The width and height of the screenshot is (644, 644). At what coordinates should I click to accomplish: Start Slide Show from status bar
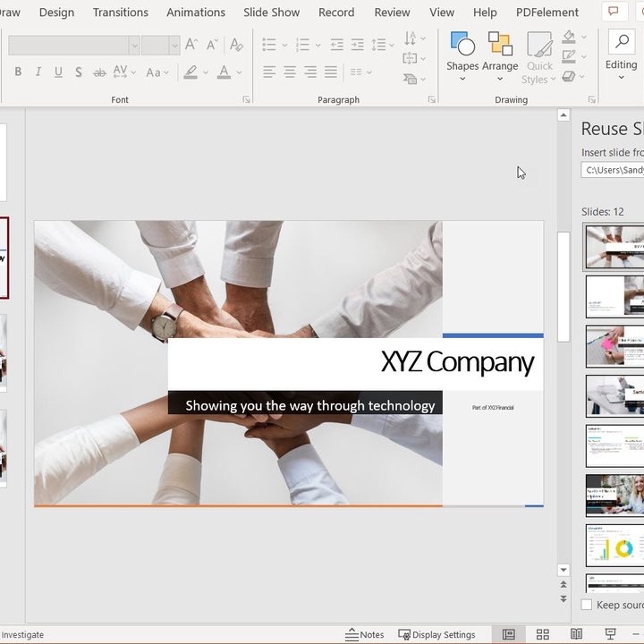(x=610, y=634)
